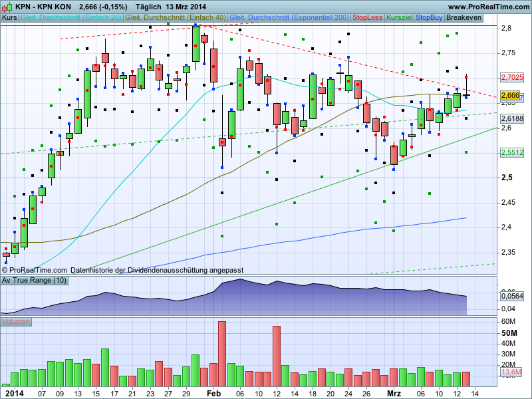Image resolution: width=532 pixels, height=399 pixels.
Task: Click the tallest red volume bar
Action: tap(222, 354)
